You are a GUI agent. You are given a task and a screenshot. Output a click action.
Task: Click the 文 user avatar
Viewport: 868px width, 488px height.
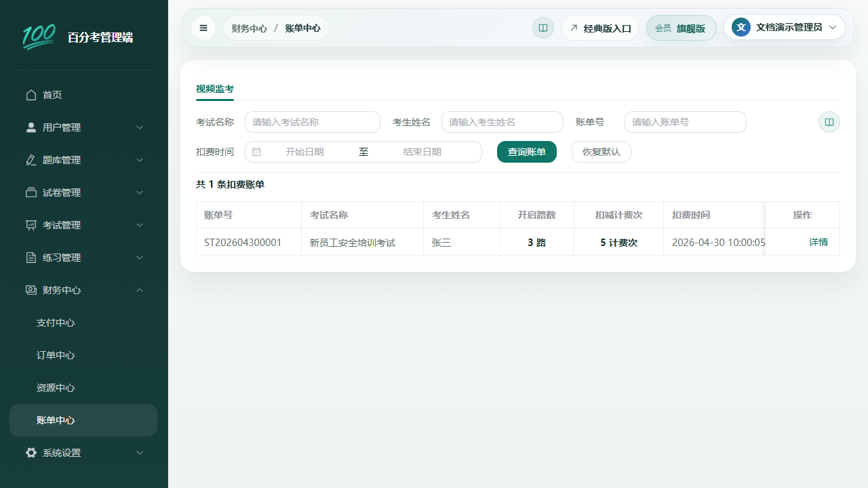[x=741, y=27]
